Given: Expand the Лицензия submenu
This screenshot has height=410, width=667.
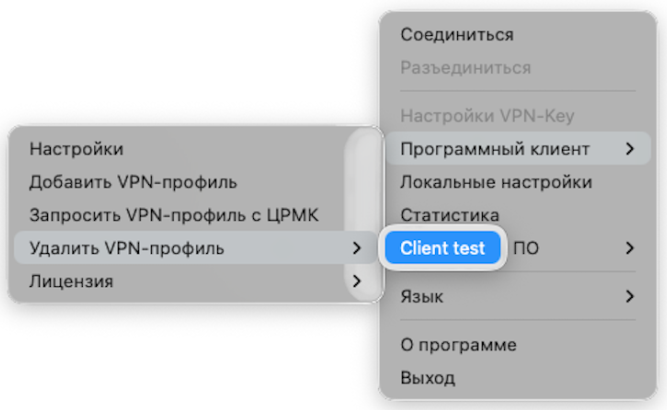Looking at the screenshot, I should pyautogui.click(x=196, y=281).
